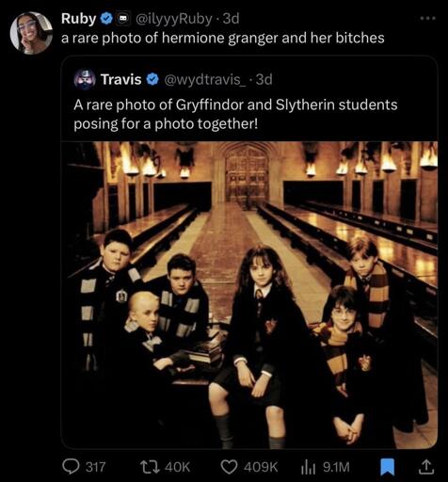Click Travis's blue verified badge
Image resolution: width=448 pixels, height=482 pixels.
152,79
